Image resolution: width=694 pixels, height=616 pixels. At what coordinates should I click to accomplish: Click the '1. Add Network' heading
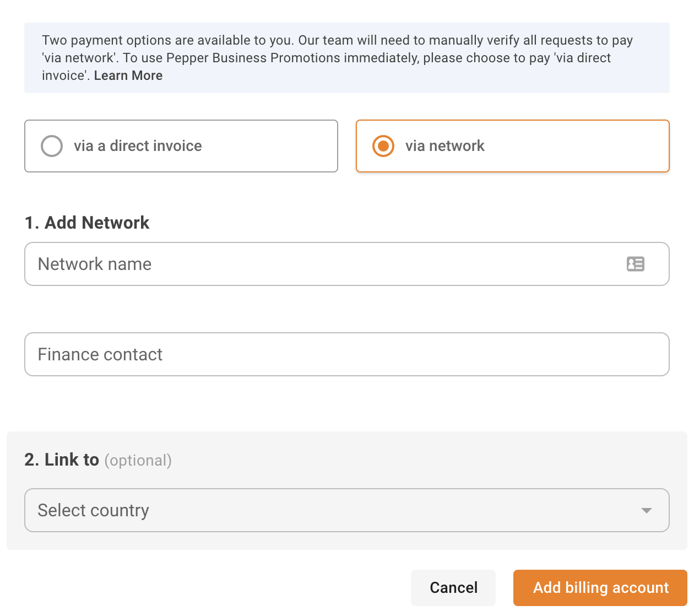tap(87, 223)
